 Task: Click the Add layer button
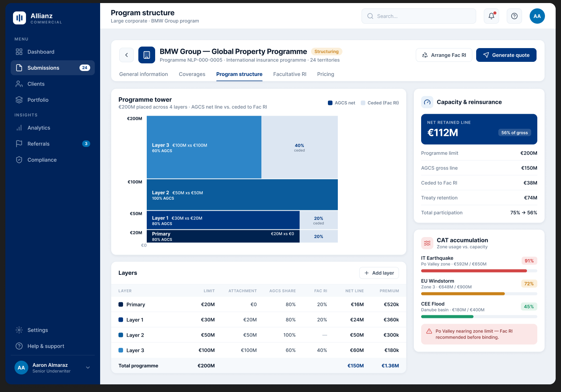click(379, 273)
